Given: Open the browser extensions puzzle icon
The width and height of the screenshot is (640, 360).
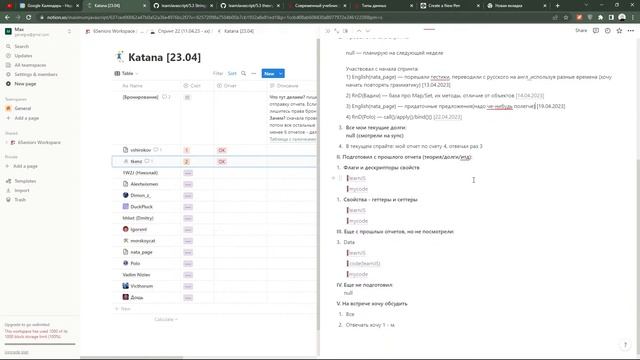Looking at the screenshot, I should (x=600, y=18).
